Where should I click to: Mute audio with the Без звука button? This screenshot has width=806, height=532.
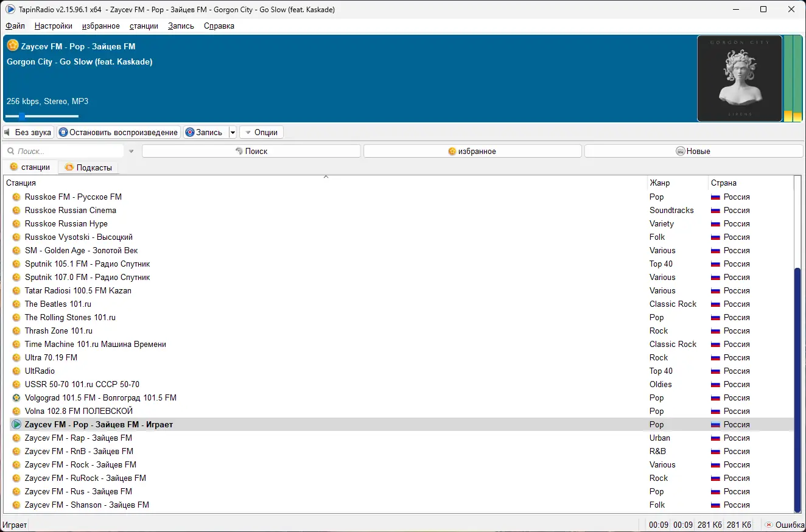coord(28,132)
